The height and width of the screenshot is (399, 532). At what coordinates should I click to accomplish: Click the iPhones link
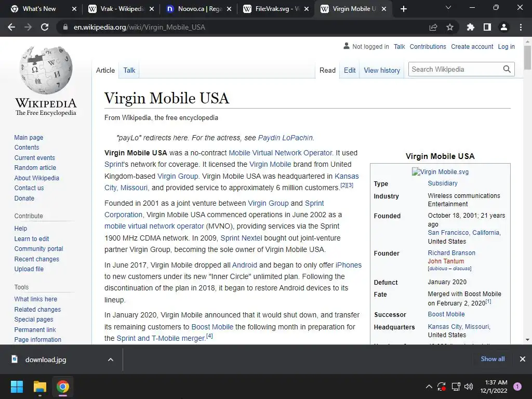(x=349, y=265)
